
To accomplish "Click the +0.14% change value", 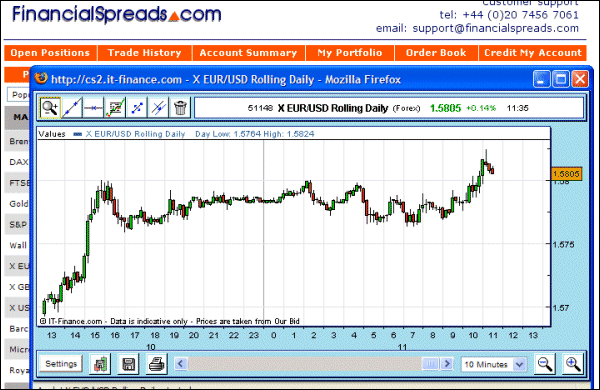I will pos(481,108).
